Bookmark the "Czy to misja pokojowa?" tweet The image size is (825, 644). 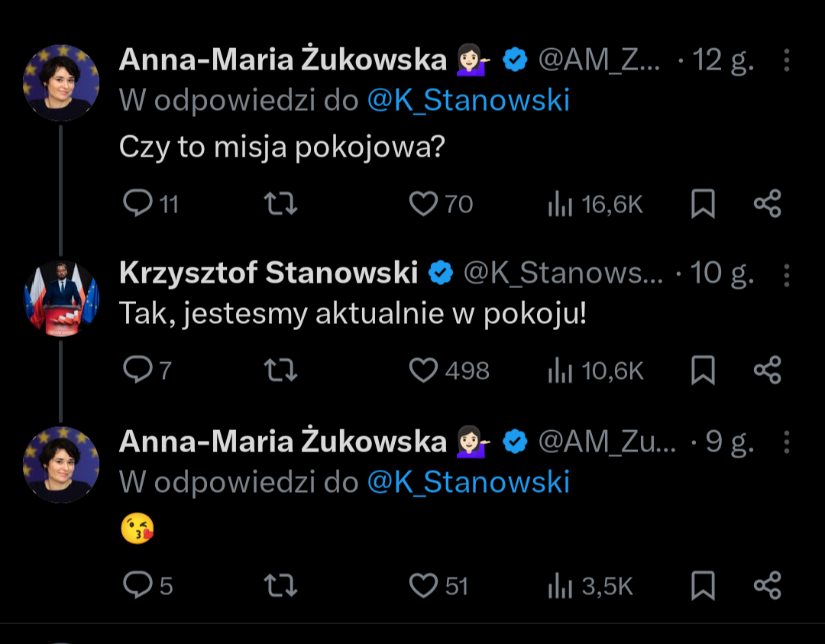point(703,204)
